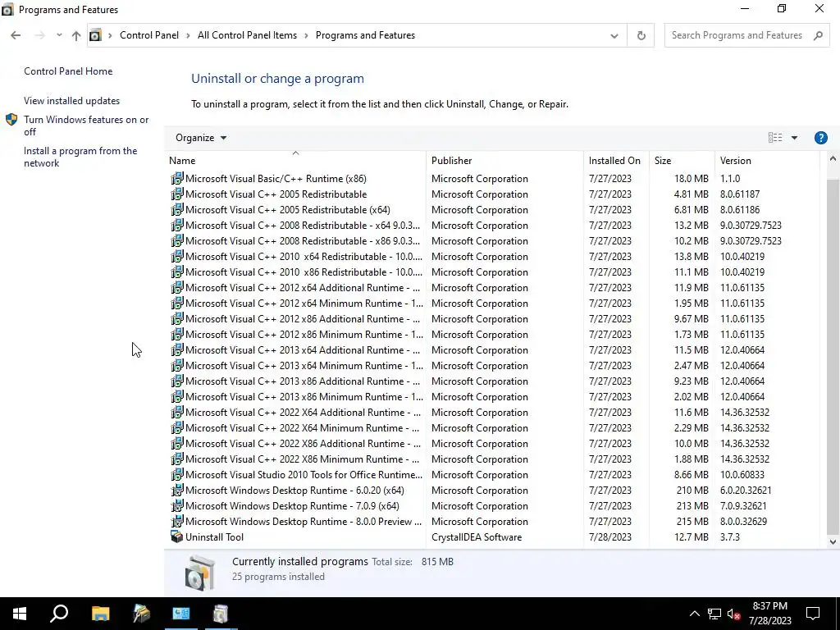The width and height of the screenshot is (840, 630).
Task: Click the vertical scrollbar thumb of the list
Action: click(833, 356)
